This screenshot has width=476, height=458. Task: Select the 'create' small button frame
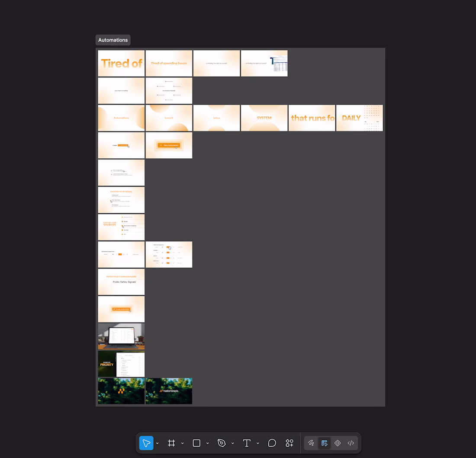pos(121,145)
